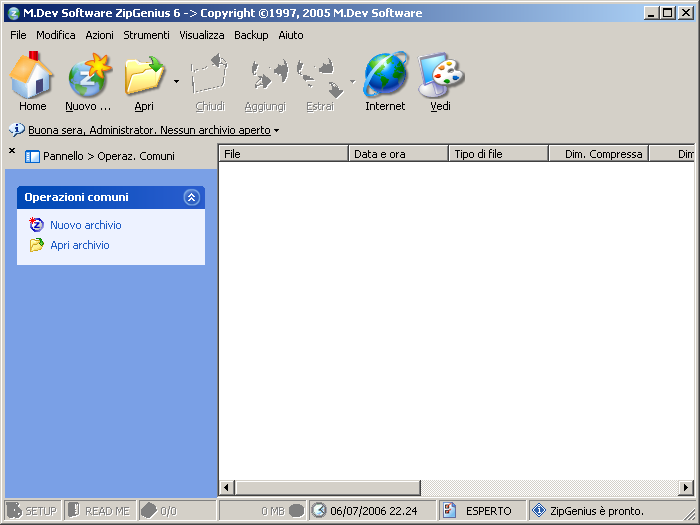Click the ZipGenius title bar app icon
Viewport: 700px width, 525px height.
14,13
